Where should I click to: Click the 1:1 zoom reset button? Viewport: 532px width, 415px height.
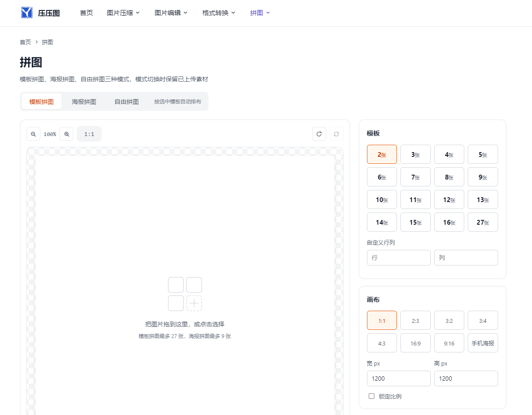pos(89,134)
